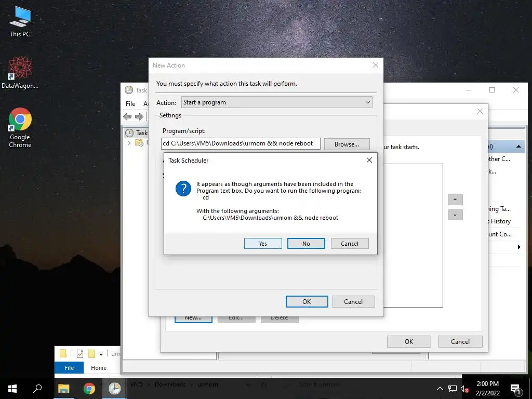Click the network icon in system tray
Screen dimensions: 532x399
453,389
